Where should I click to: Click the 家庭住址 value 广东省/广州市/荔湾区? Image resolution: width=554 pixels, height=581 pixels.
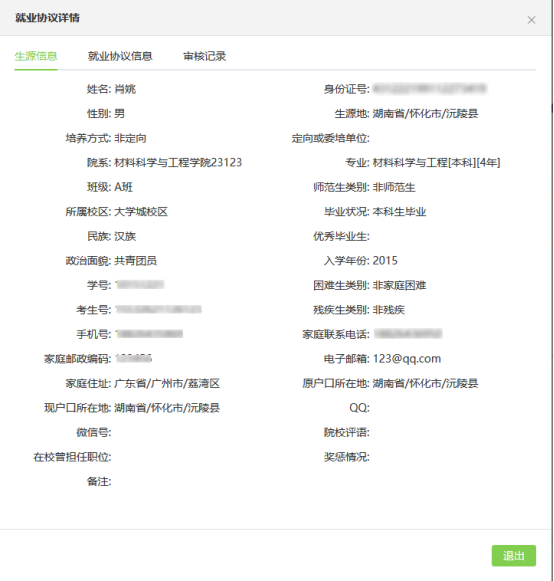point(167,383)
